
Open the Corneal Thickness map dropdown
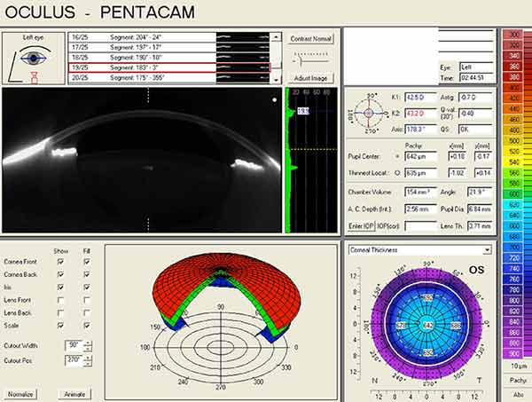[x=485, y=250]
